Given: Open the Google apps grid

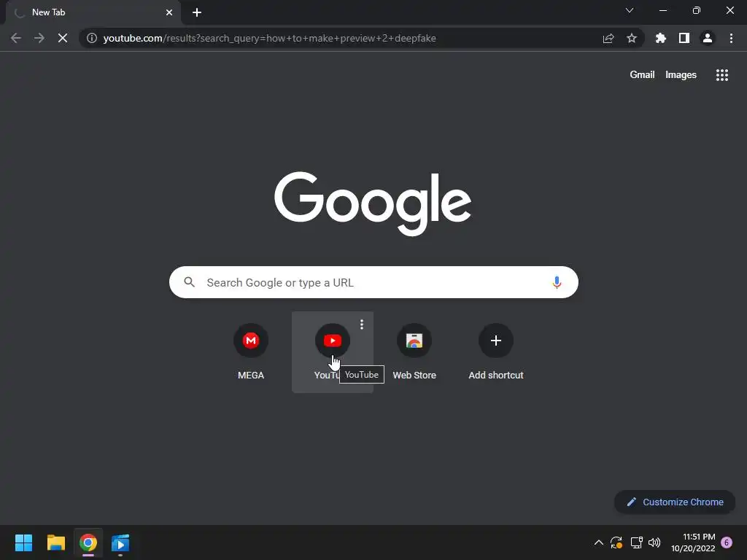Looking at the screenshot, I should [722, 75].
